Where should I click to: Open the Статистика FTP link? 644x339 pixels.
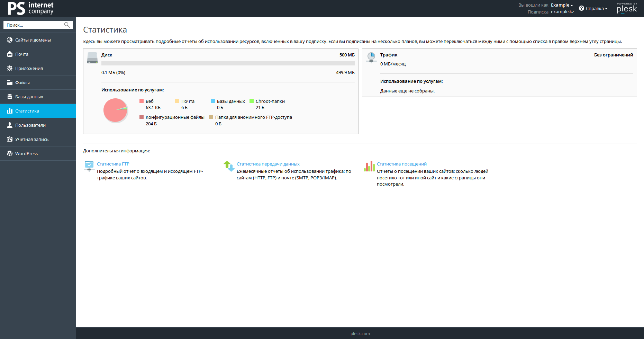click(x=113, y=164)
